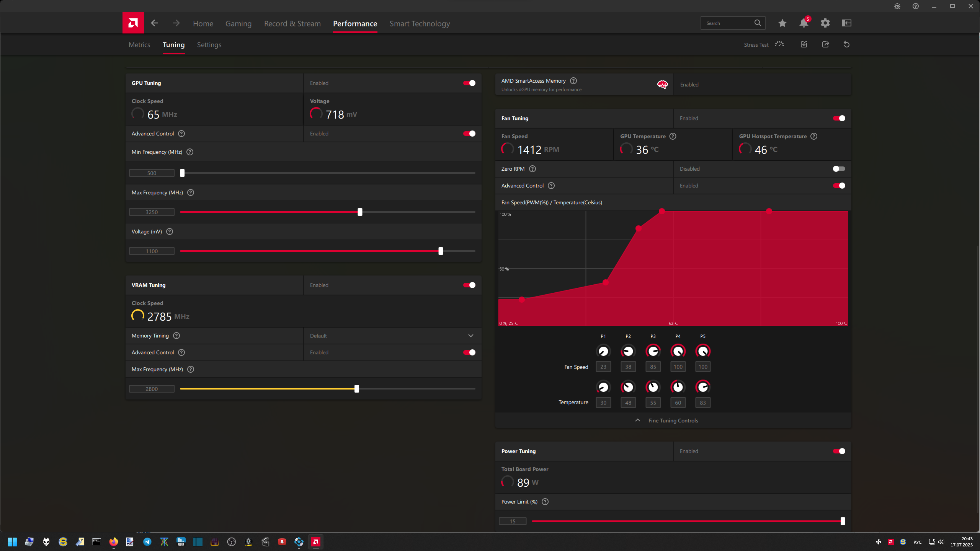The height and width of the screenshot is (551, 980).
Task: Open the notifications bell icon
Action: click(804, 23)
